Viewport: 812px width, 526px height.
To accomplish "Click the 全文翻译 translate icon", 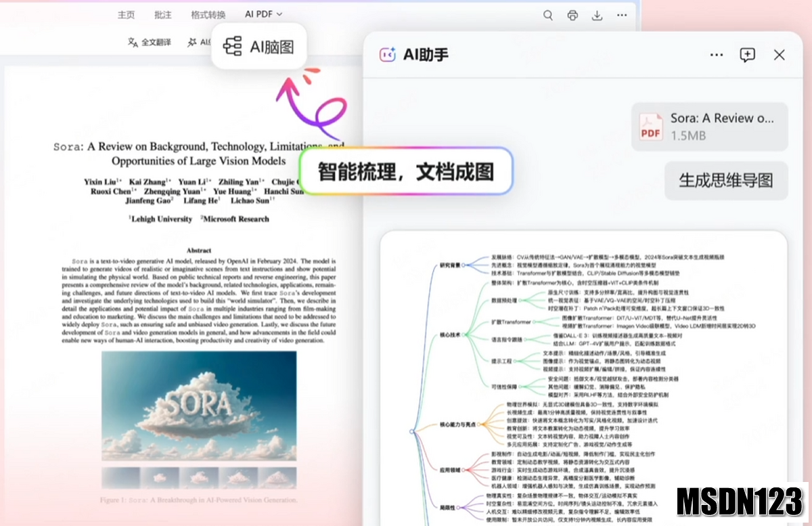I will click(133, 42).
